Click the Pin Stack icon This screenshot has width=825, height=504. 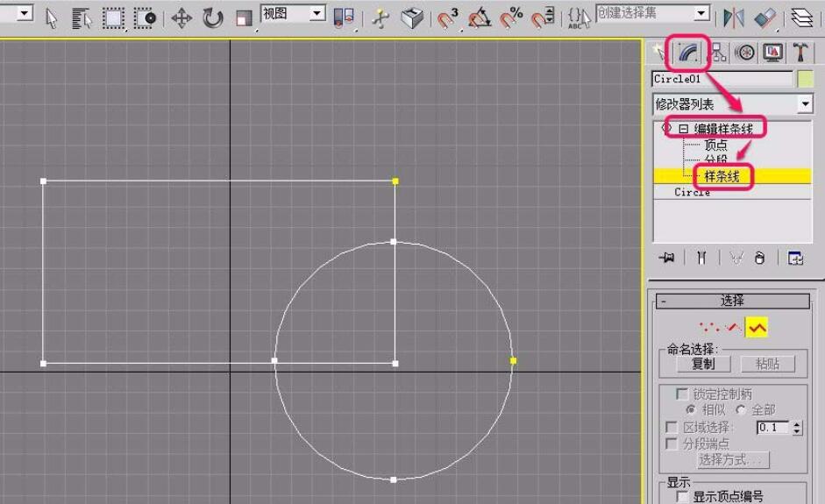coord(668,258)
